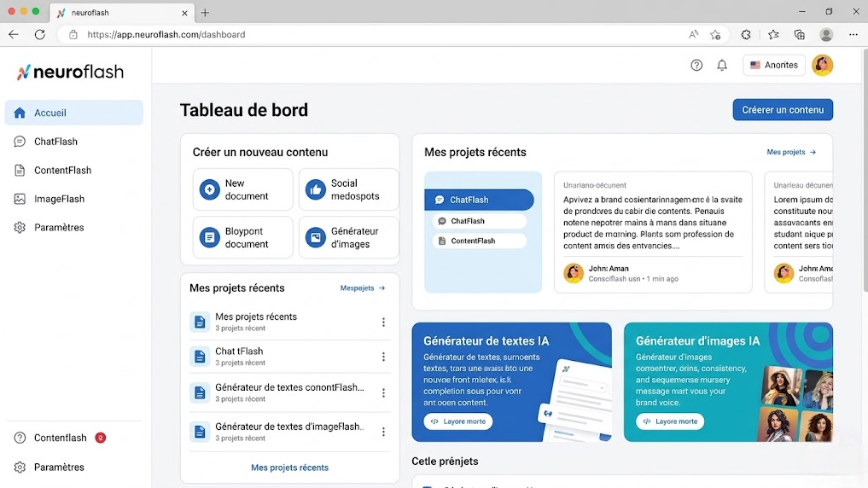The image size is (868, 488).
Task: Select the highlighted ChatFlash pill in preview card
Action: click(479, 200)
